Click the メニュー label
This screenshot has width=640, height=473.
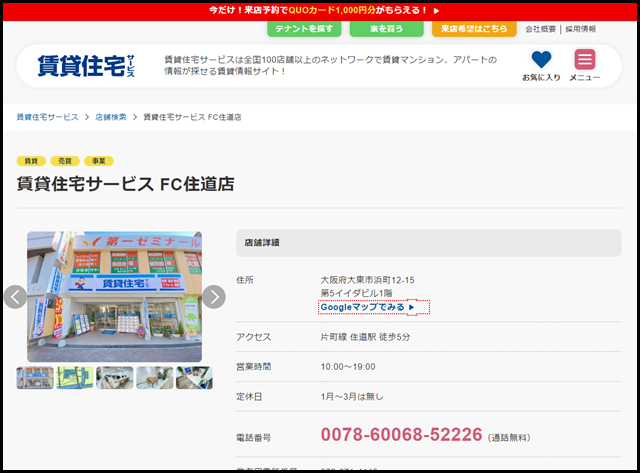point(584,78)
